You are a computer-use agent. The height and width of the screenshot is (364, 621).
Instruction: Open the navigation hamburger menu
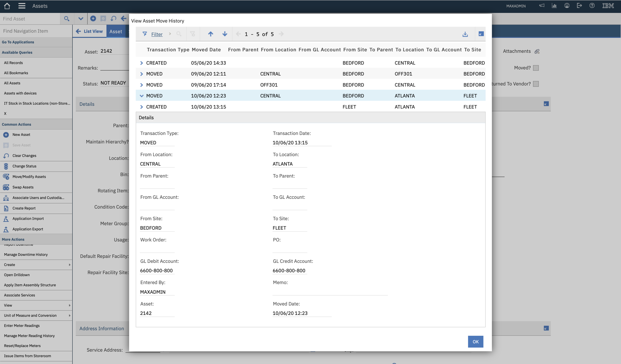point(22,6)
